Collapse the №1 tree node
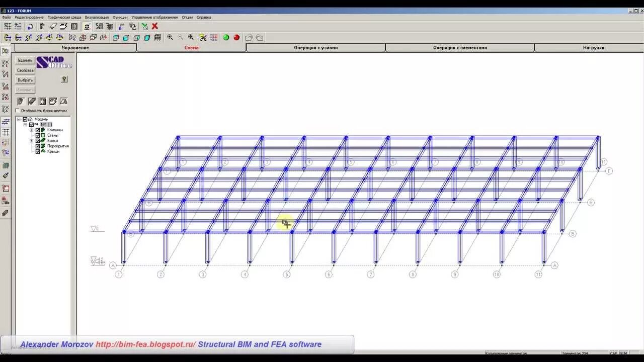The height and width of the screenshot is (362, 644). pos(25,125)
